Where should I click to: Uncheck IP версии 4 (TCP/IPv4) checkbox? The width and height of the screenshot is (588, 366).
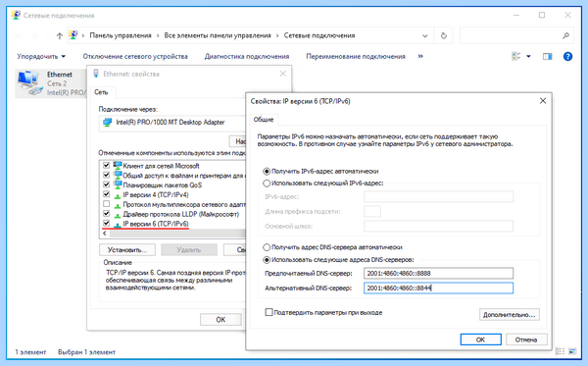107,194
